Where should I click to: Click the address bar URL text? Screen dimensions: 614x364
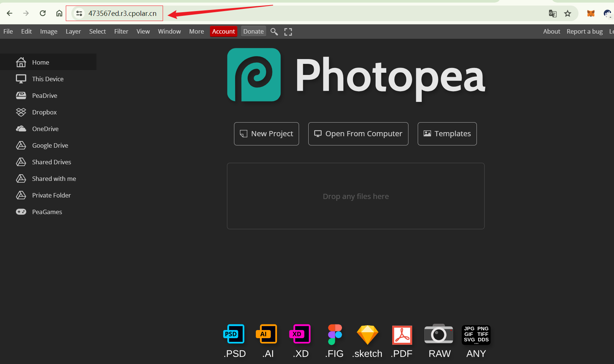[122, 14]
